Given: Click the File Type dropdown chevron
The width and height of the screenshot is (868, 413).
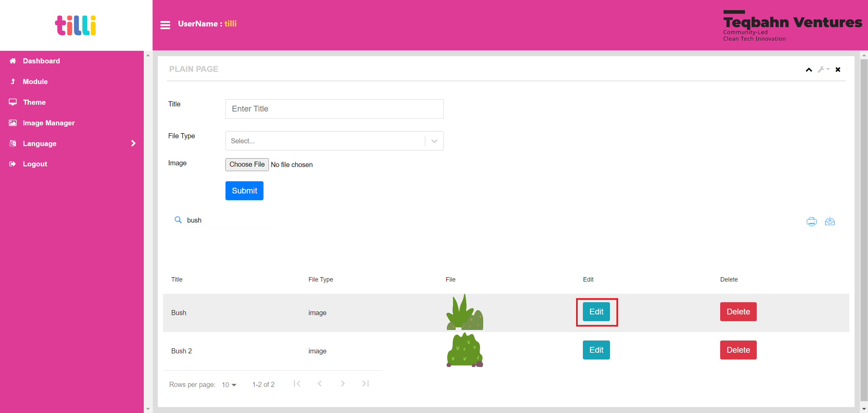Looking at the screenshot, I should click(x=434, y=140).
